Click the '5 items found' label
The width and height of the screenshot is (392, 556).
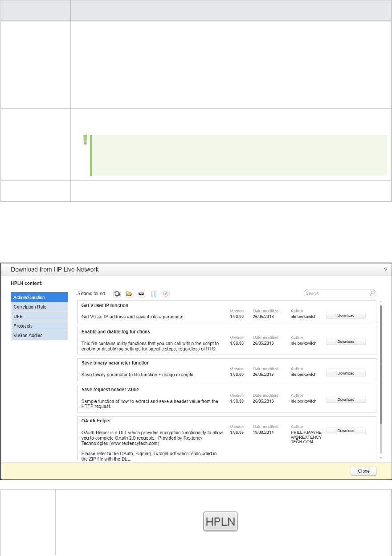point(91,294)
